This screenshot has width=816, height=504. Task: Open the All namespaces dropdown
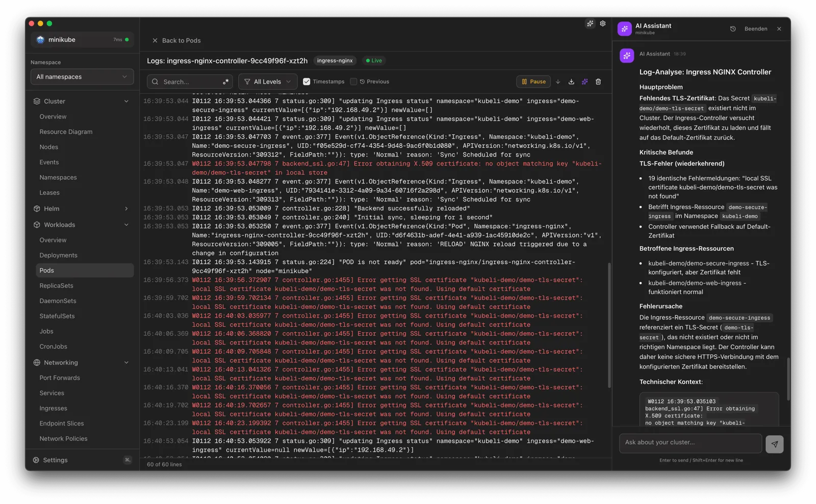82,77
